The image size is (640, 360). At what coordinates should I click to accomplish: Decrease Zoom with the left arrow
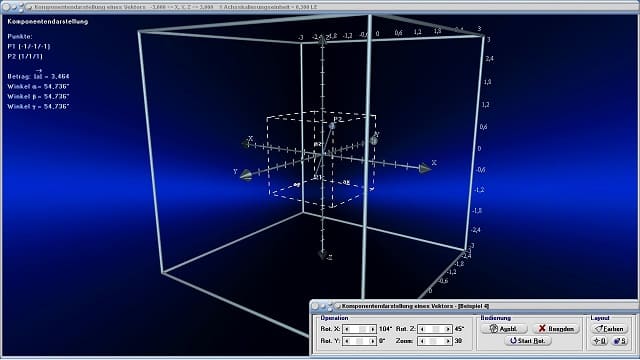[x=422, y=341]
